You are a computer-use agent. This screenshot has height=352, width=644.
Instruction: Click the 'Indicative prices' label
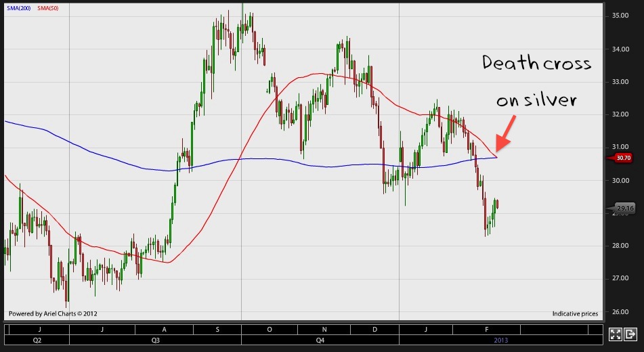(575, 314)
